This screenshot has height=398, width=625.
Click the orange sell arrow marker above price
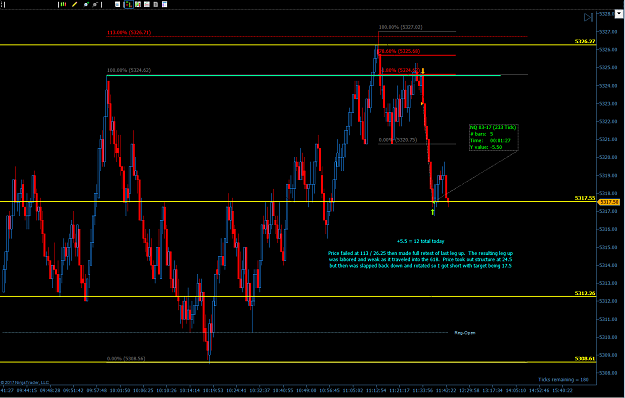pos(423,71)
